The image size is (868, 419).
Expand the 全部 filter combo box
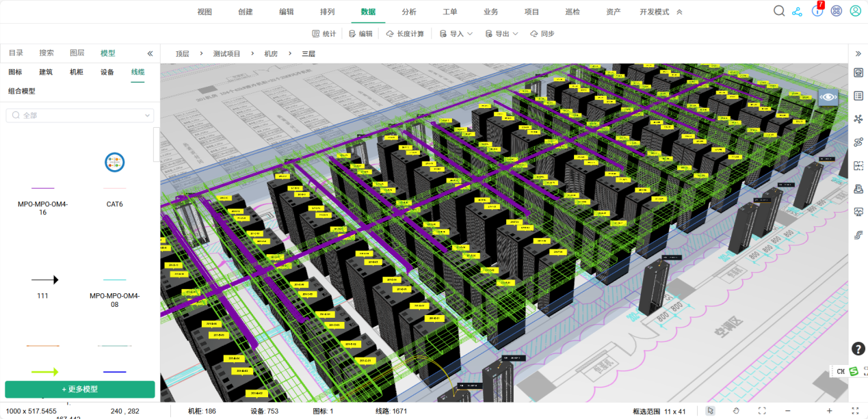(80, 116)
